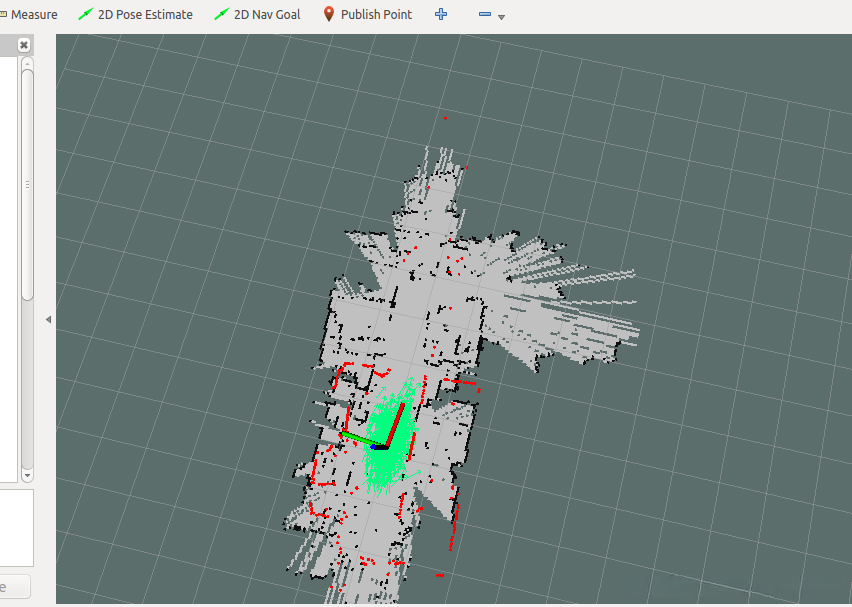This screenshot has height=607, width=852.
Task: Remove a tool using the minus icon
Action: tap(485, 15)
